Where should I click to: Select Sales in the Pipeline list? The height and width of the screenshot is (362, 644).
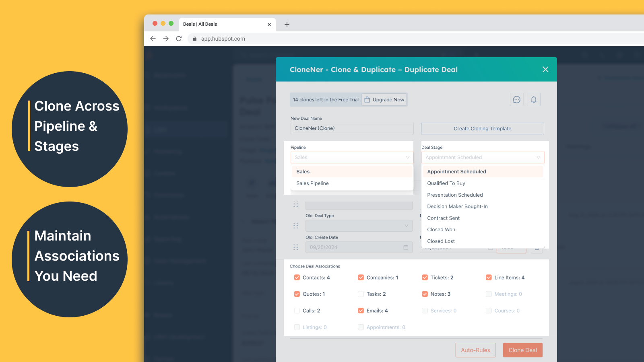tap(352, 172)
